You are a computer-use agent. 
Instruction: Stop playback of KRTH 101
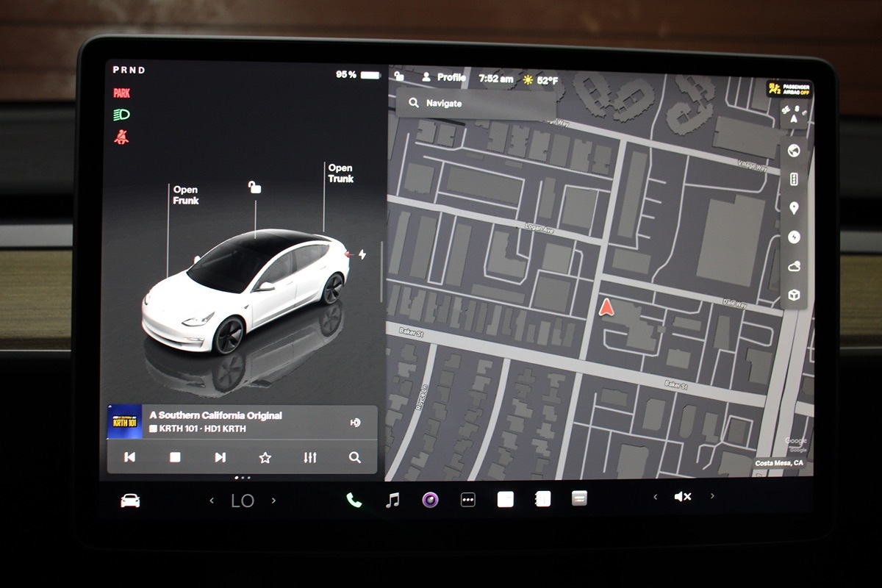(175, 457)
